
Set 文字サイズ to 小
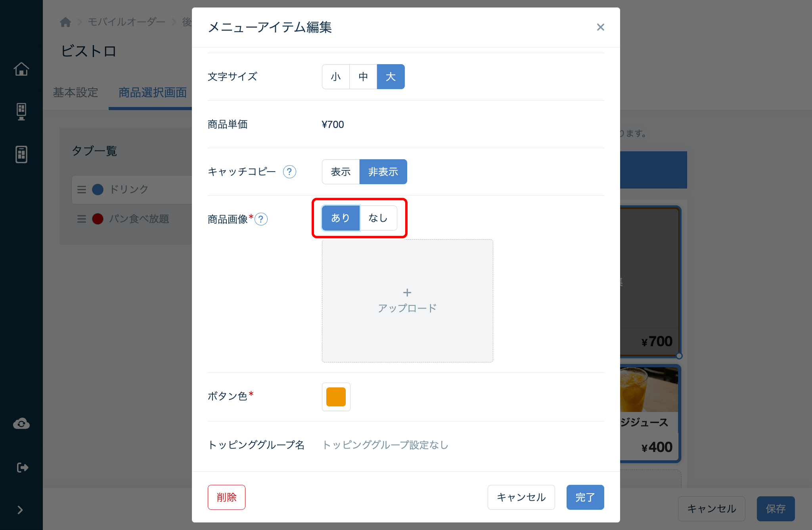click(335, 76)
